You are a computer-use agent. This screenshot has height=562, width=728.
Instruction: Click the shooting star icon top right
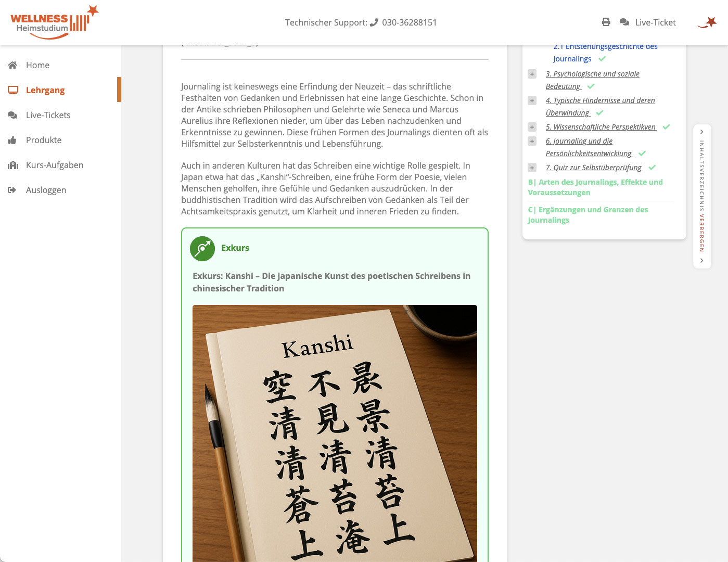pos(708,22)
